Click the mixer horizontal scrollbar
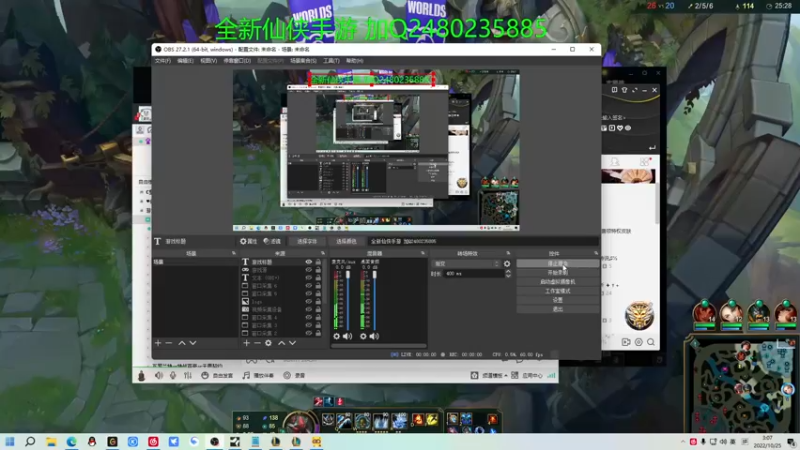The width and height of the screenshot is (800, 450). (379, 345)
